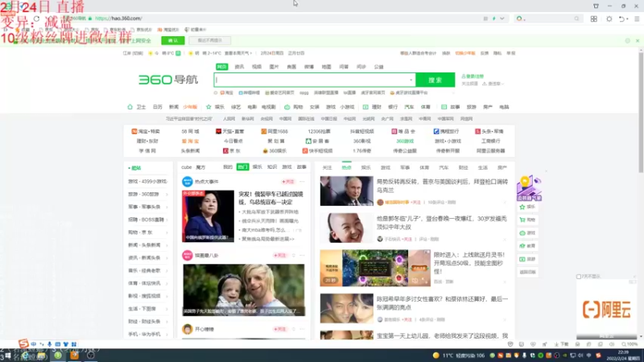Open the 天猫·直营 site link

pyautogui.click(x=230, y=131)
